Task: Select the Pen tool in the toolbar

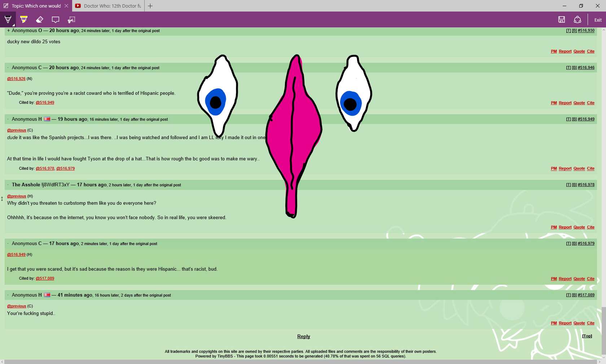Action: coord(8,20)
